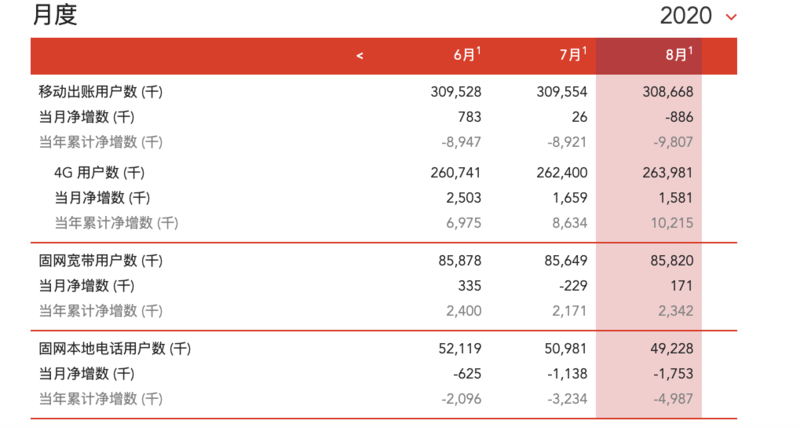Click the previous months arrow in header
The width and height of the screenshot is (800, 428).
(x=360, y=56)
